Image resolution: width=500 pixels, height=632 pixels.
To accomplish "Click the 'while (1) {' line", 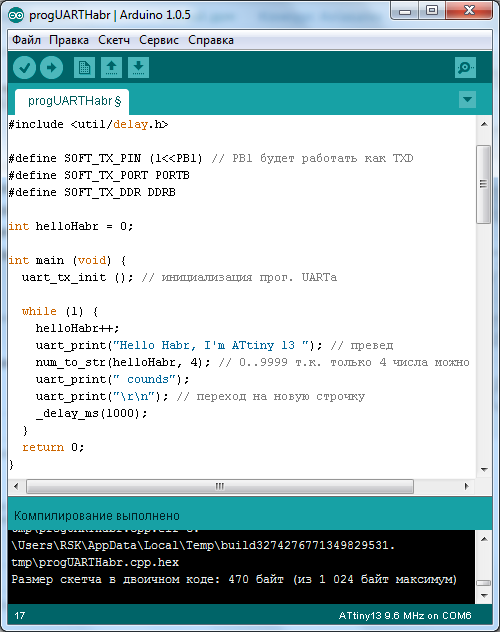I will pos(60,311).
